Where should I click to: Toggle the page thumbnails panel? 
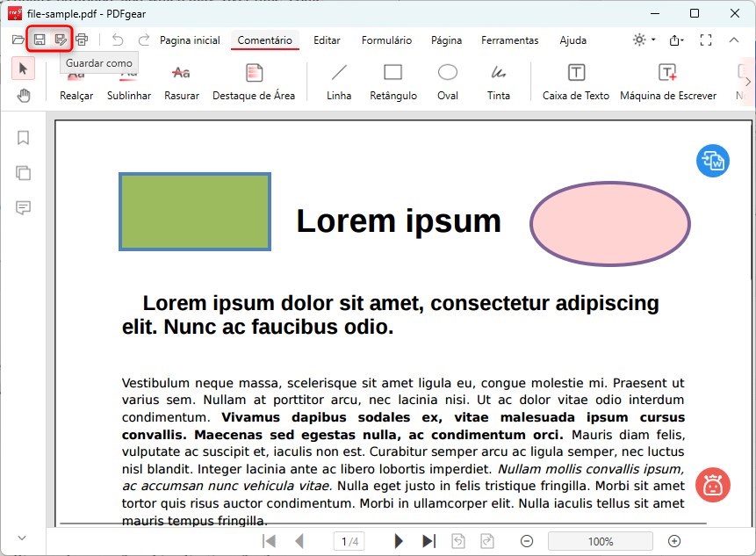click(x=23, y=173)
